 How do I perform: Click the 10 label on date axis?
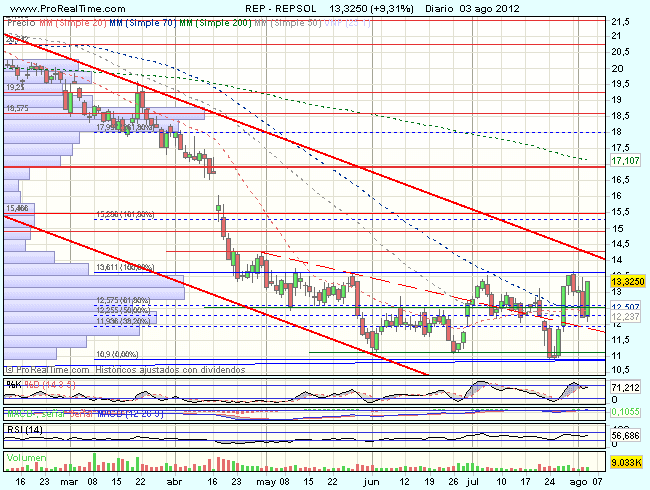coord(501,482)
